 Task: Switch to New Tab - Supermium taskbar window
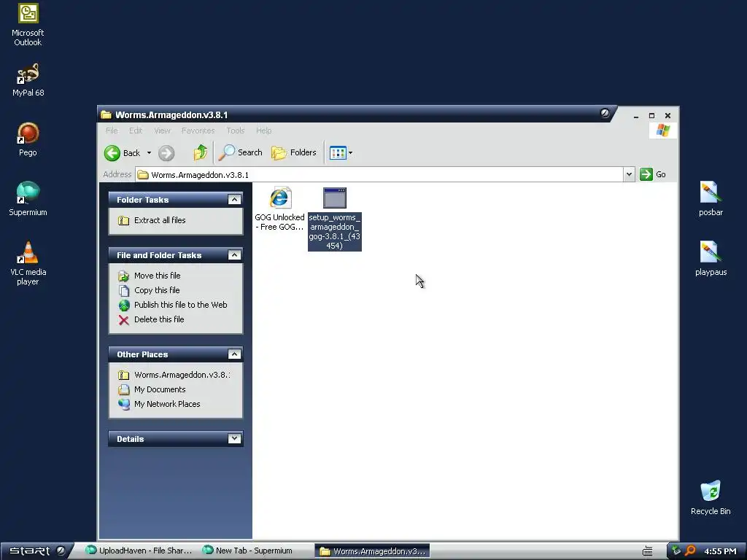248,551
